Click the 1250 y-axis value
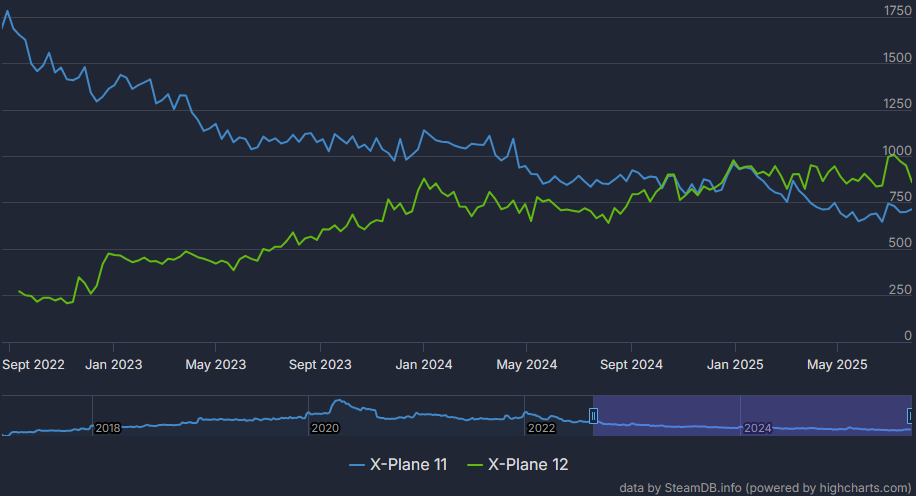The width and height of the screenshot is (916, 496). coord(897,103)
